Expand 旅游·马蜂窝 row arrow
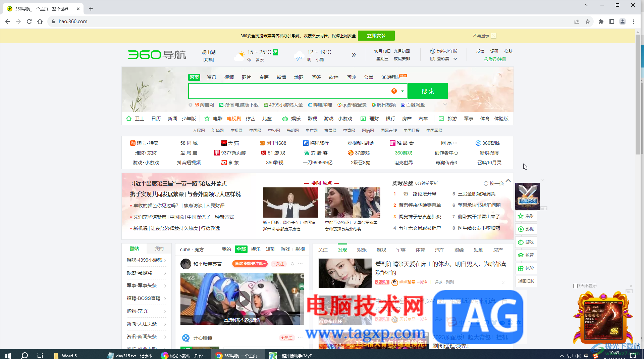The height and width of the screenshot is (359, 644). coord(165,273)
